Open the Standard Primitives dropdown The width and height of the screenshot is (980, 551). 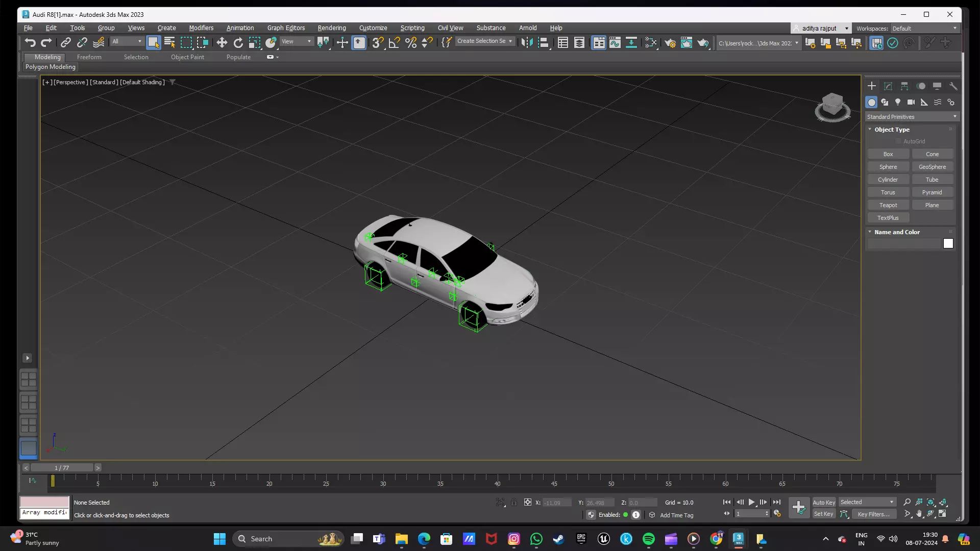click(x=911, y=117)
